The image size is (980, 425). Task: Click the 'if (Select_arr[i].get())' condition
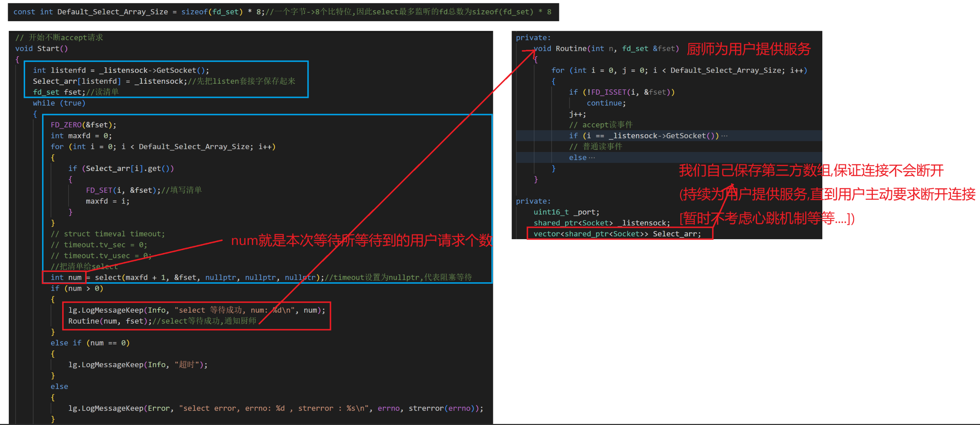[121, 169]
